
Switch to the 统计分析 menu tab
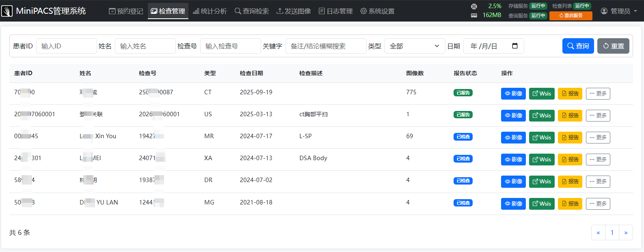(x=210, y=11)
